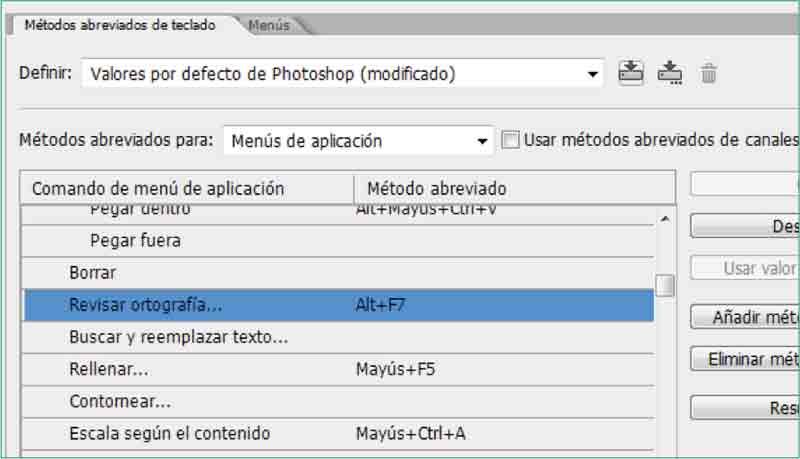Open the Métodos abreviados para dropdown
The image size is (800, 459).
[x=483, y=141]
